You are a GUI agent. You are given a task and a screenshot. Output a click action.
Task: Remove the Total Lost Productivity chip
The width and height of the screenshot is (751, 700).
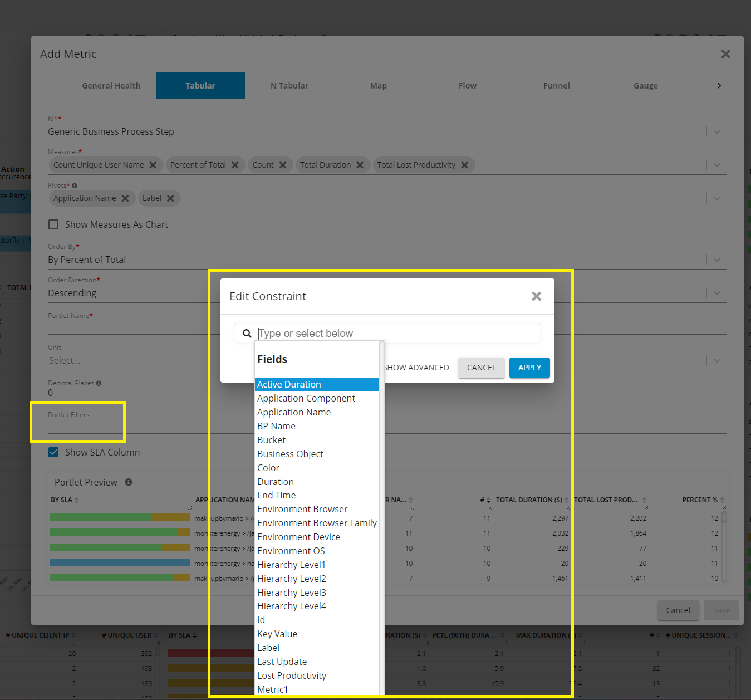coord(465,165)
